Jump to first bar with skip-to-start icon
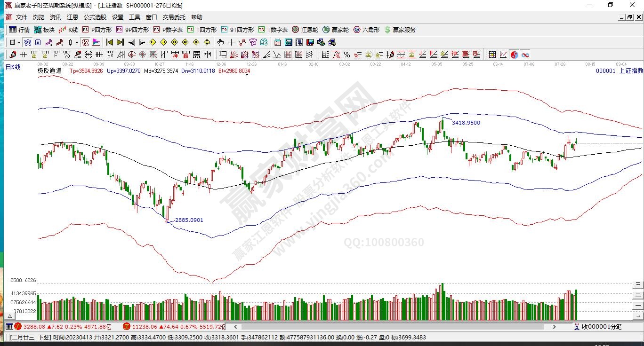 pos(109,42)
